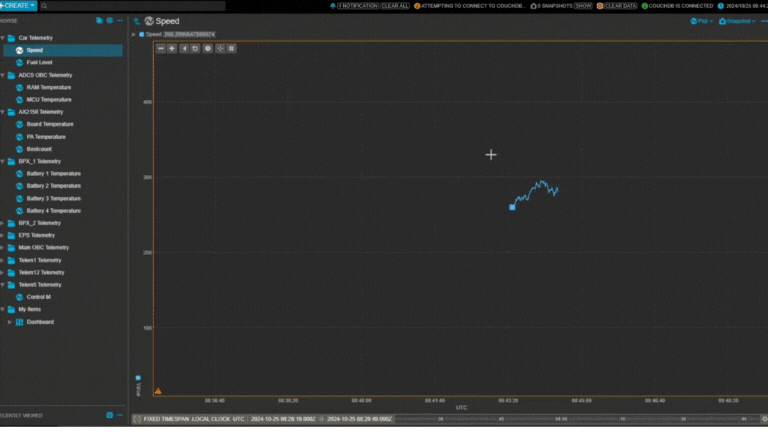Click the conductor end time field
Viewport: 768px width, 432px height.
coord(360,419)
